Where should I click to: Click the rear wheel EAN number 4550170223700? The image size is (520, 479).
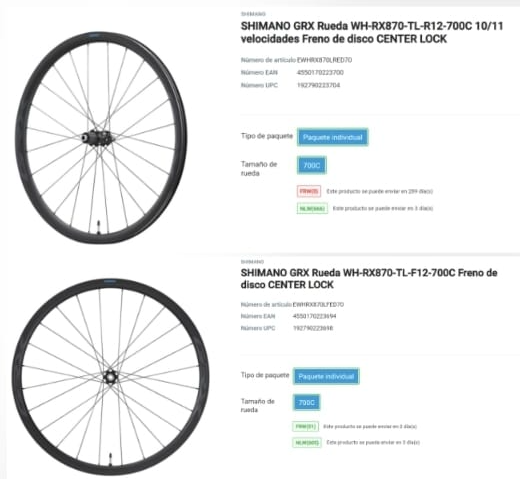click(320, 72)
